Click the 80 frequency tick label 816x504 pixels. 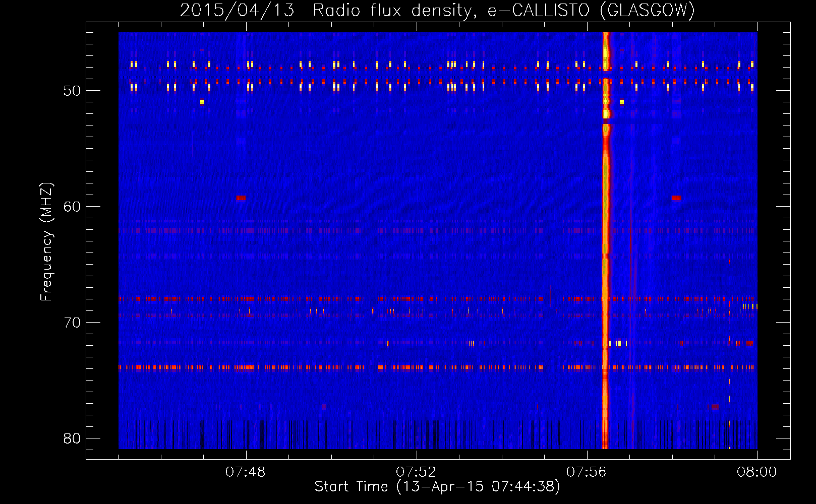(x=73, y=438)
